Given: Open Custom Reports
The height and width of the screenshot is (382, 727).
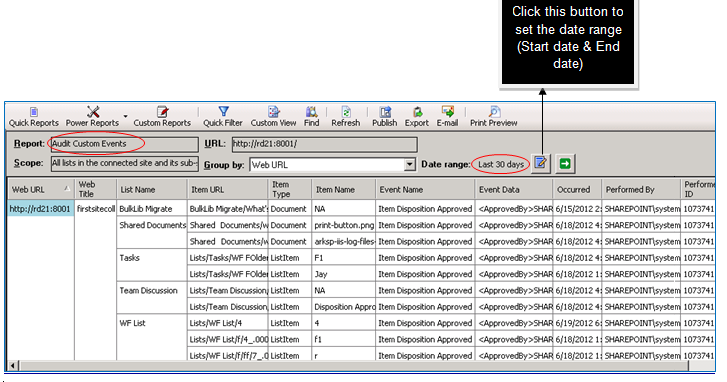Looking at the screenshot, I should [162, 117].
